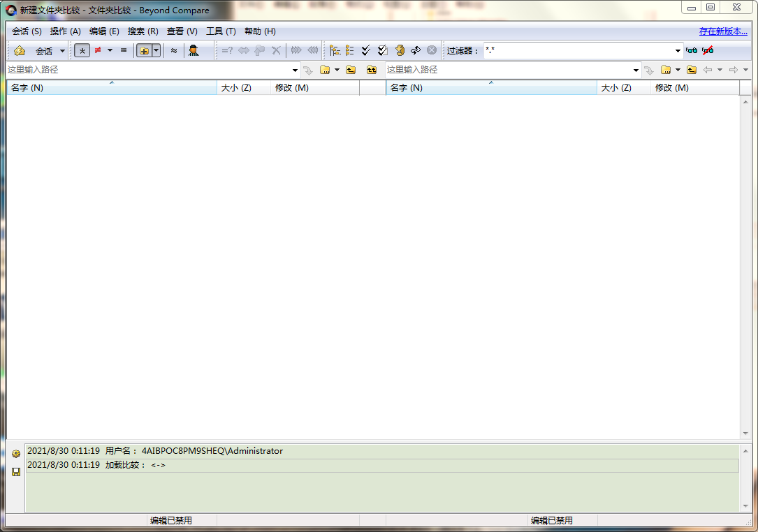This screenshot has width=758, height=532.
Task: Sort right pane by 名字 (N) column
Action: tap(491, 88)
